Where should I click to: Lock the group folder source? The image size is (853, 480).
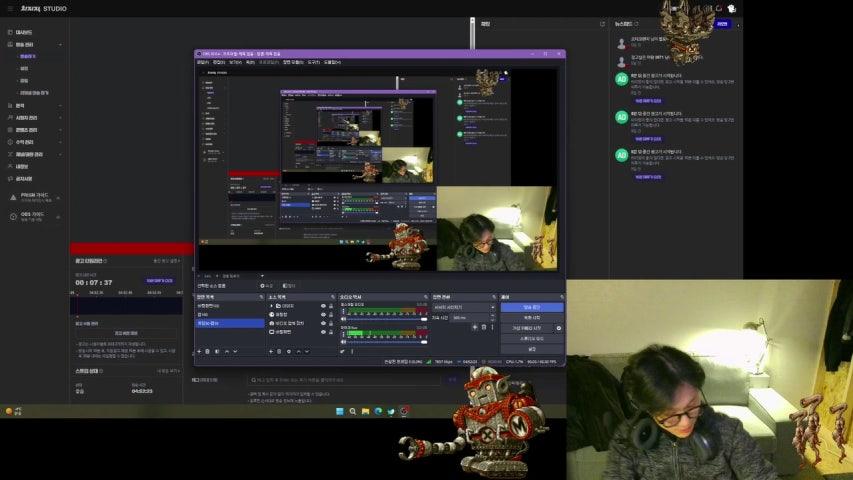coord(331,306)
